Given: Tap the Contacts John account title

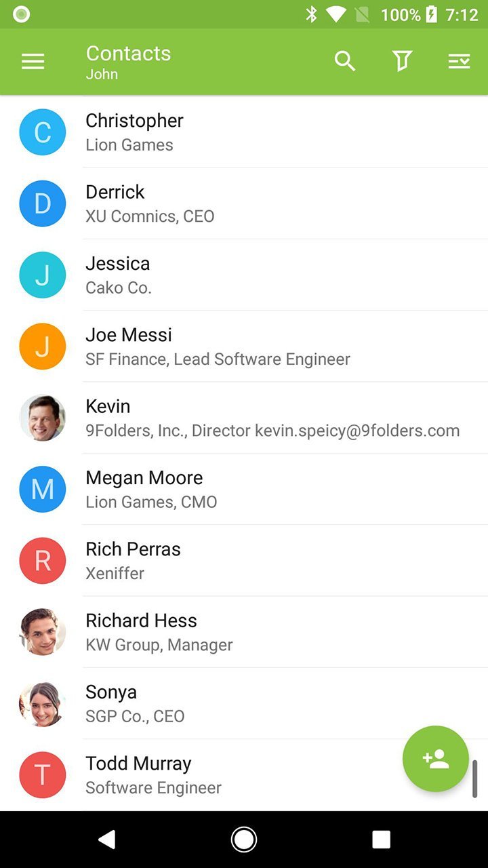Looking at the screenshot, I should [x=129, y=62].
